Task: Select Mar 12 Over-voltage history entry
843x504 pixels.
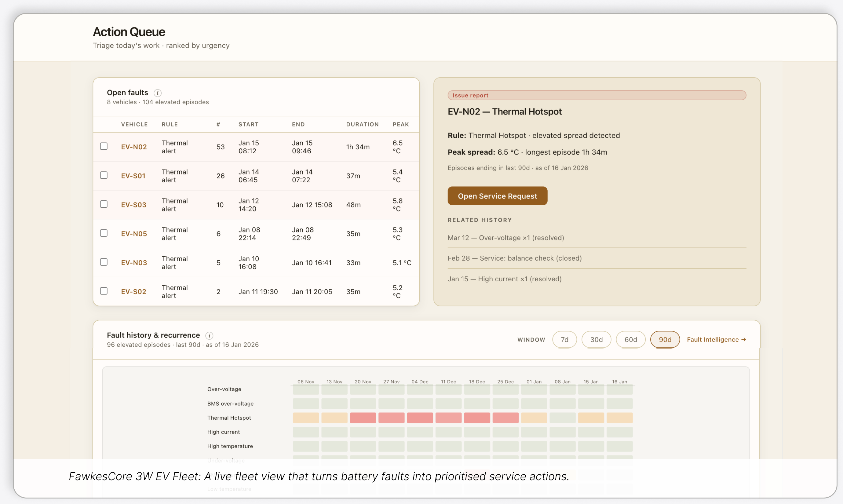Action: click(506, 238)
